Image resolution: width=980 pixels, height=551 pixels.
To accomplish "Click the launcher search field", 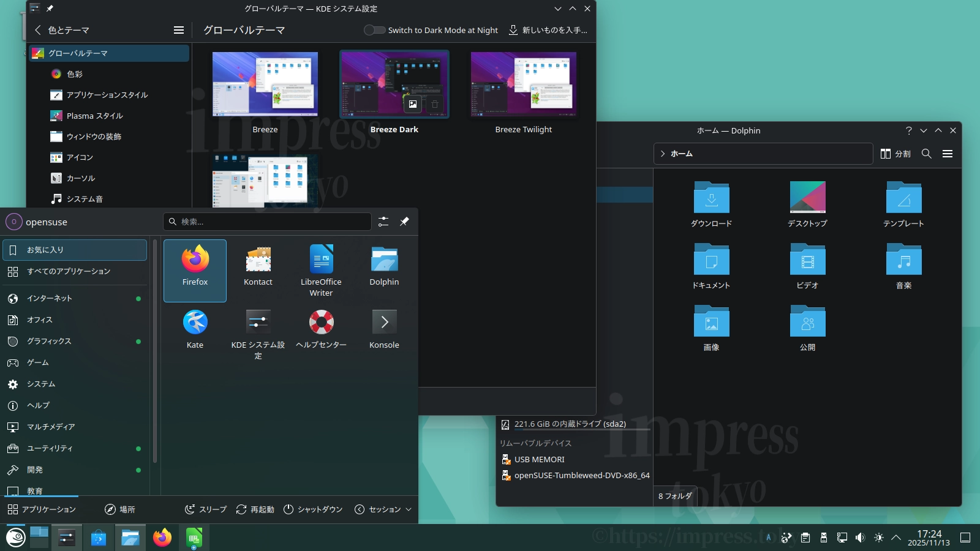I will coord(267,222).
